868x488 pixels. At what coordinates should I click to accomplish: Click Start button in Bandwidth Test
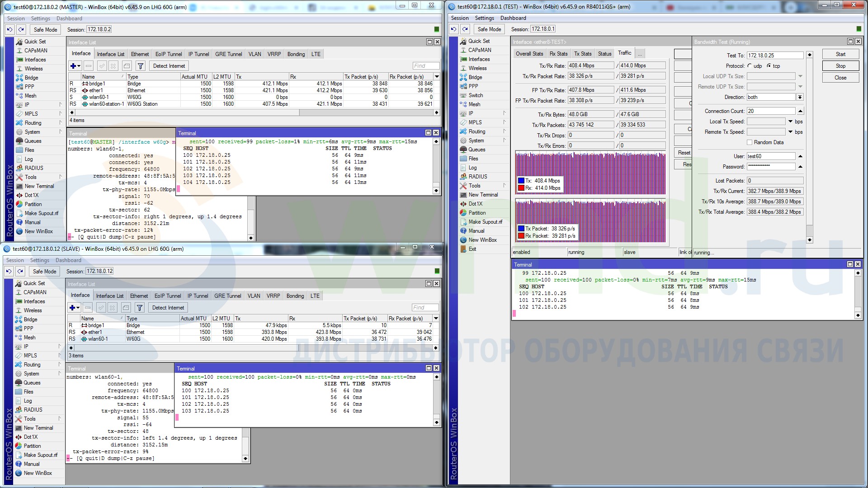click(840, 54)
